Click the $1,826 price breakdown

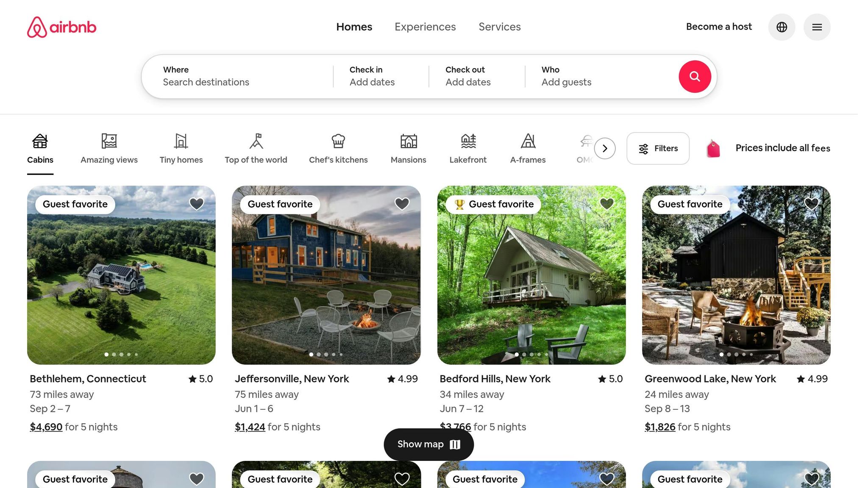660,427
